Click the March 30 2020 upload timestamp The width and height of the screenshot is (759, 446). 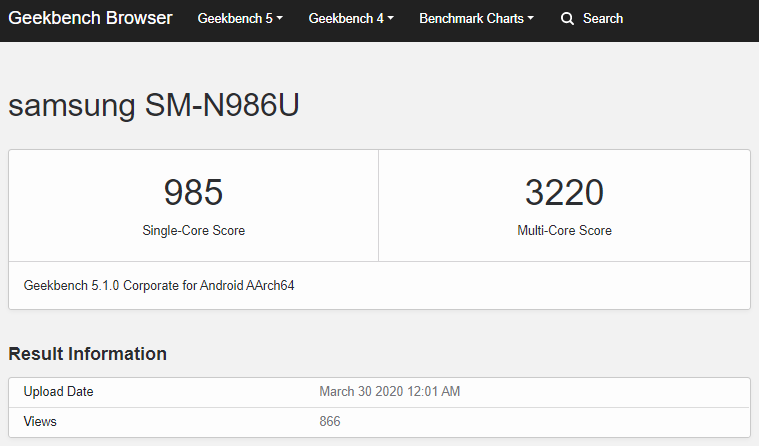(x=389, y=392)
